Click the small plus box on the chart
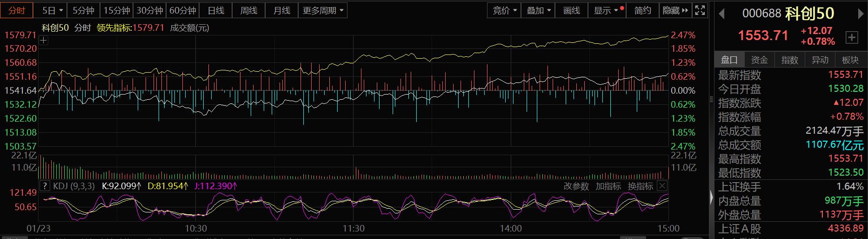 (43, 41)
